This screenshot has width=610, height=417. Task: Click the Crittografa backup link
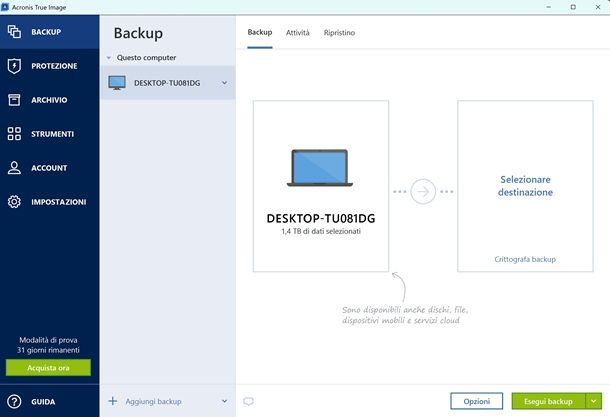click(x=525, y=259)
